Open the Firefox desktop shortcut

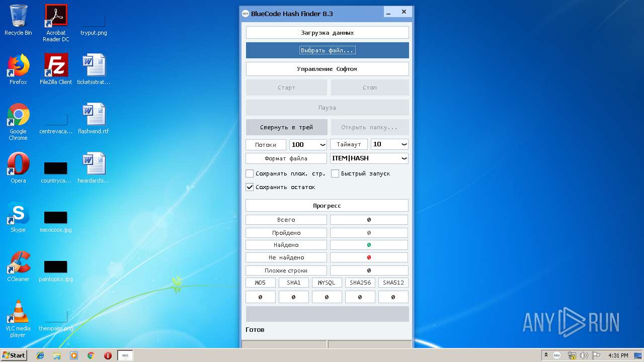tap(18, 69)
